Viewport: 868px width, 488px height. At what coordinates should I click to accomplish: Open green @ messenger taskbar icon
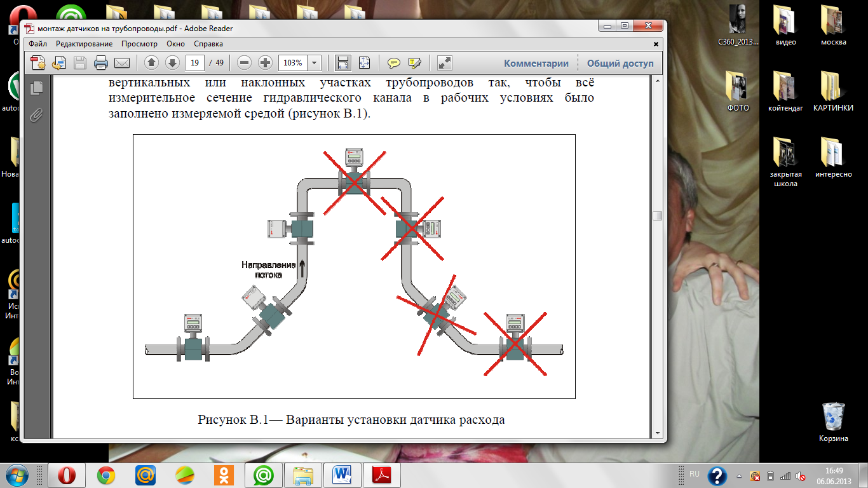[263, 475]
